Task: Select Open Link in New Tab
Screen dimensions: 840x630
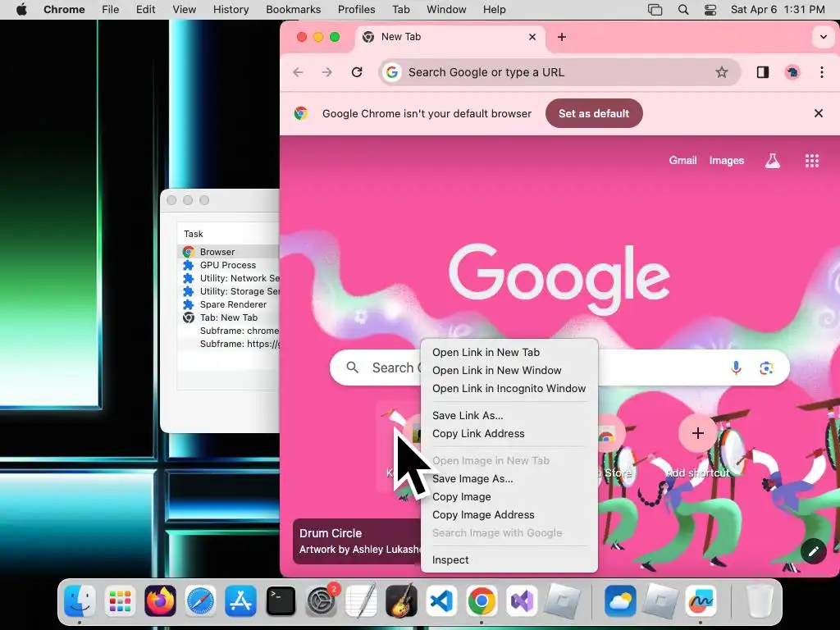Action: click(x=509, y=353)
